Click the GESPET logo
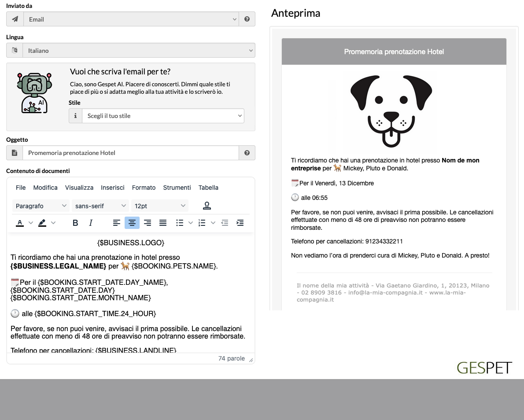This screenshot has width=524, height=420. coord(484,368)
